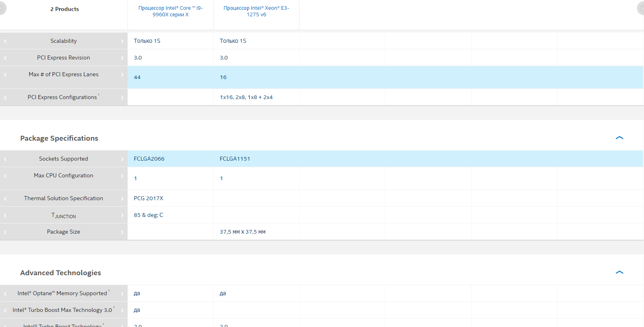Click the '16' PCI Express lanes value

pyautogui.click(x=223, y=77)
